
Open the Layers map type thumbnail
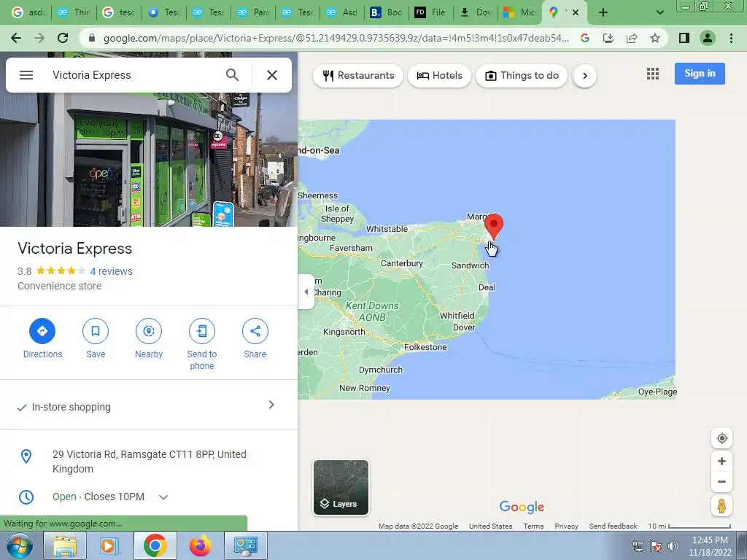tap(341, 488)
